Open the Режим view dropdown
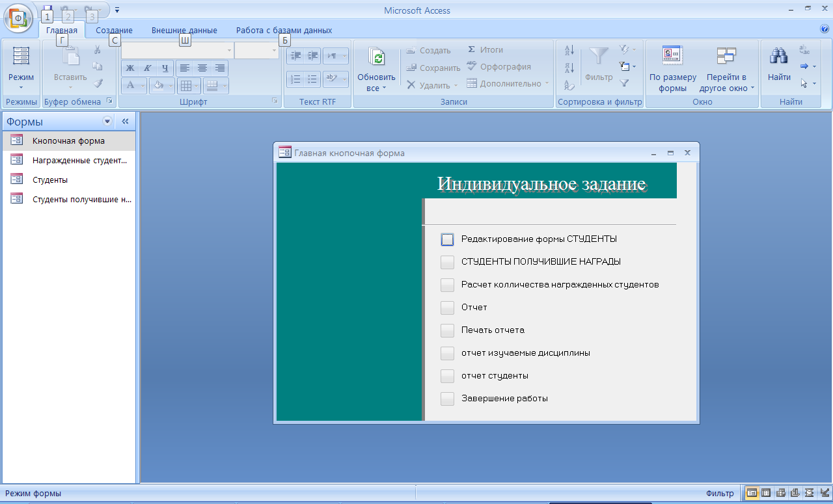The image size is (833, 504). pyautogui.click(x=21, y=87)
